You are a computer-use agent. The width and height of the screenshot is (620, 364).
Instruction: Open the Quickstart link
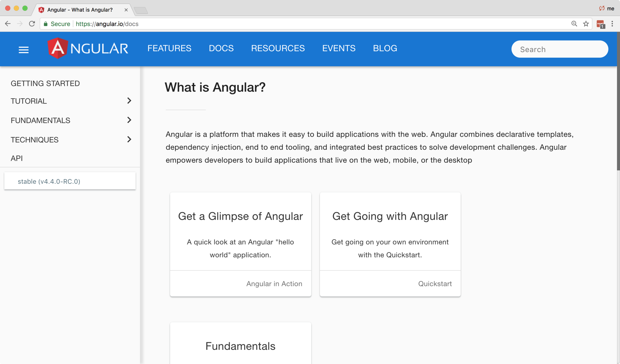[435, 284]
